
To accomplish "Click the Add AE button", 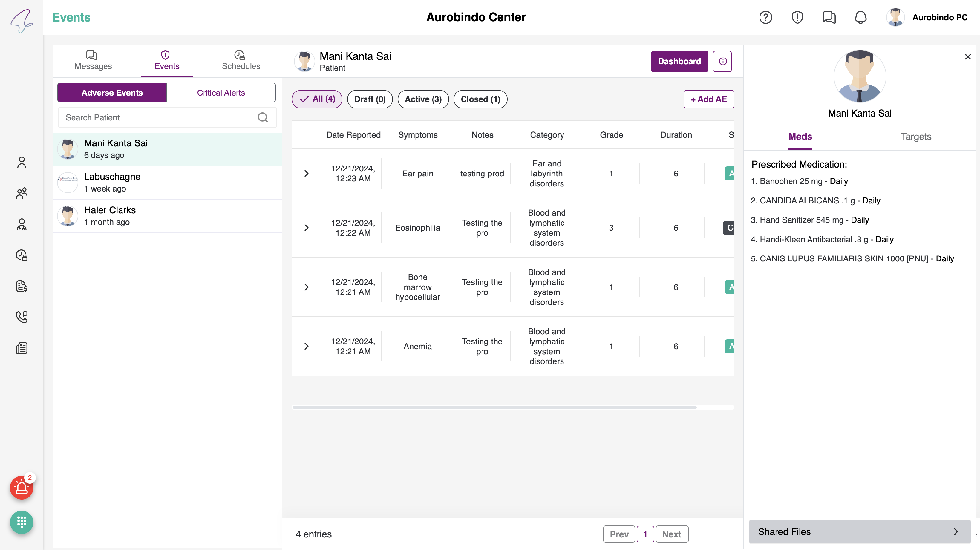I will (x=708, y=99).
